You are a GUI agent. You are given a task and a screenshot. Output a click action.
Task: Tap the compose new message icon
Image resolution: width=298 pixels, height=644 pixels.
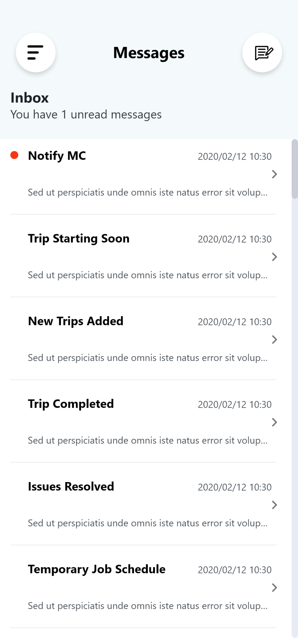(x=262, y=52)
